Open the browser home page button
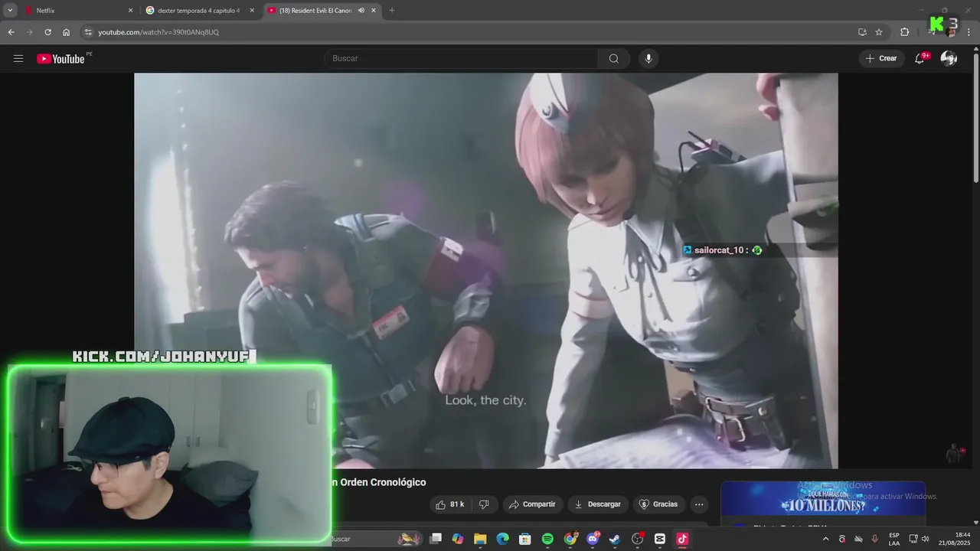Viewport: 980px width, 551px height. (67, 32)
